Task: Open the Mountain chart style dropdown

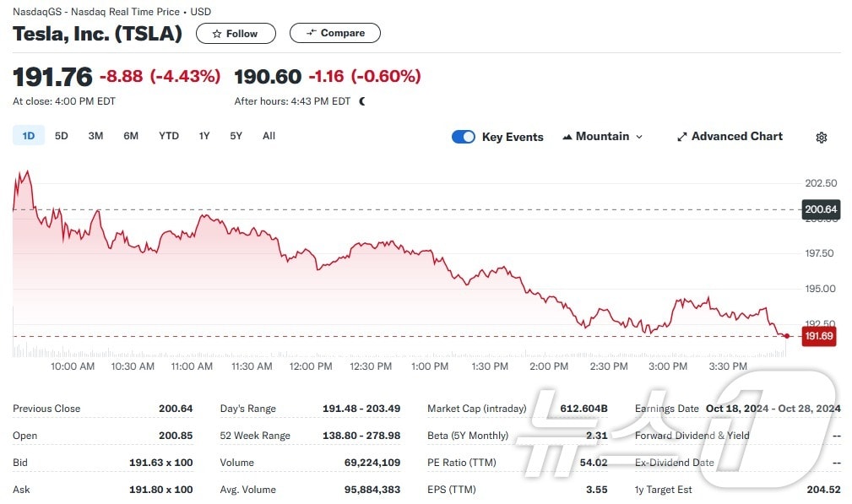Action: (x=602, y=136)
